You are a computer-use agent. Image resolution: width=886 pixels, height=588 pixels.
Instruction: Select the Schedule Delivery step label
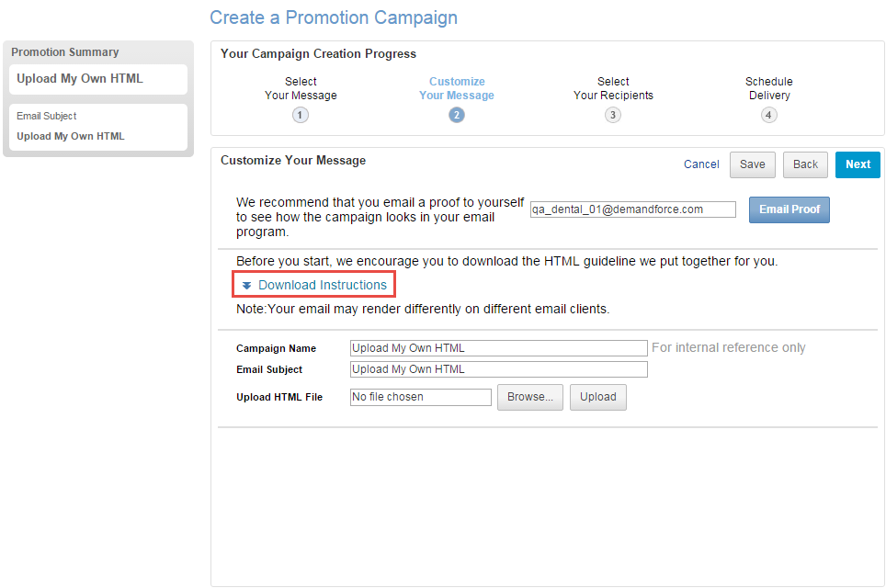769,88
